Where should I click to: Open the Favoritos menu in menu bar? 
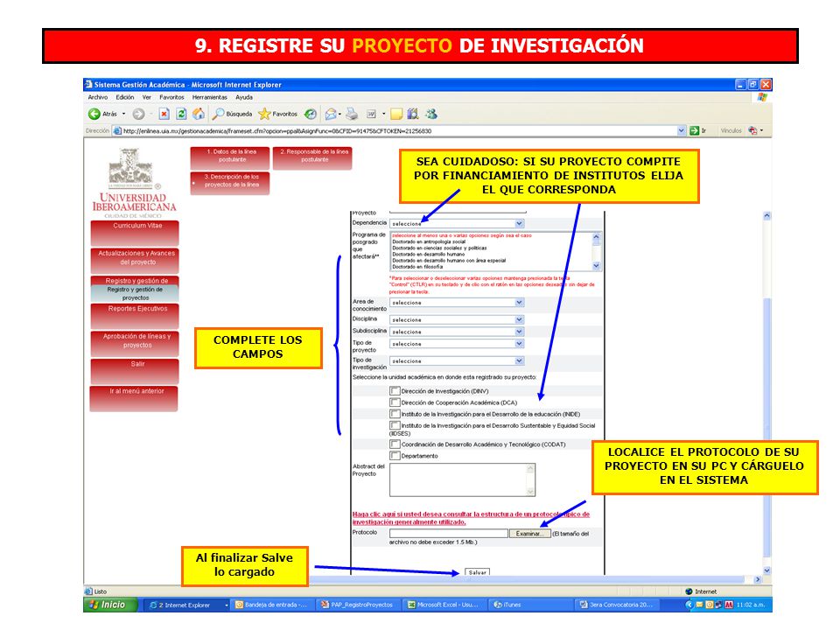[x=171, y=97]
